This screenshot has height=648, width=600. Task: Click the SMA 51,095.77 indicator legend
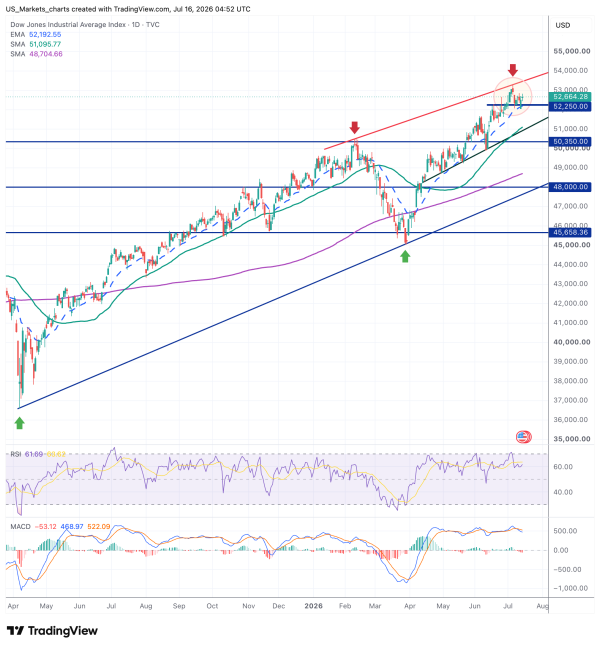coord(36,44)
